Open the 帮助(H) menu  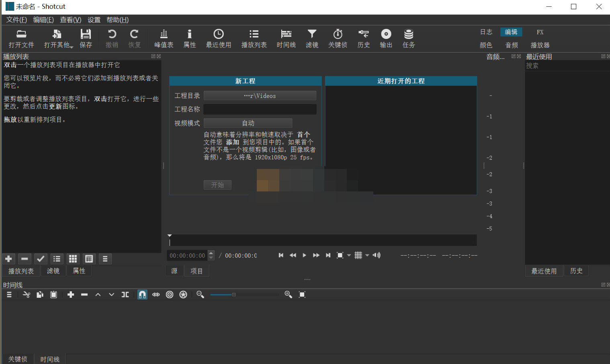[x=117, y=19]
